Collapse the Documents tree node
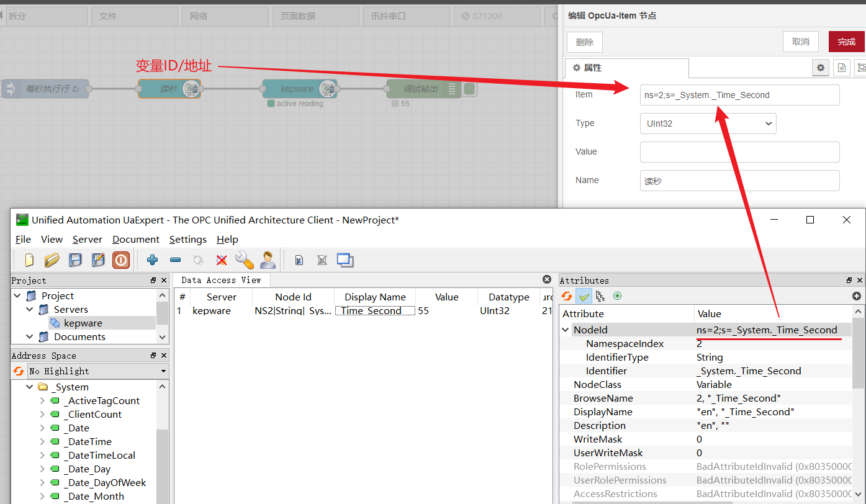The height and width of the screenshot is (504, 866). (29, 337)
